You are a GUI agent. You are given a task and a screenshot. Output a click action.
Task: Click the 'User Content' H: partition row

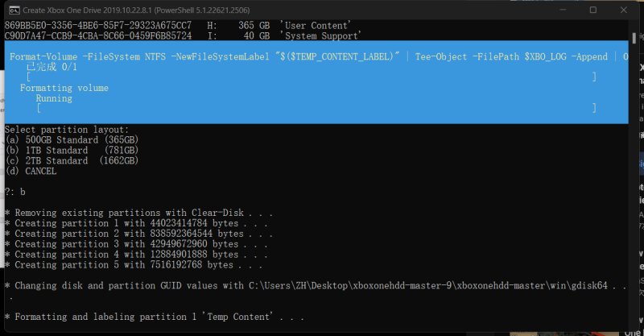(x=177, y=26)
